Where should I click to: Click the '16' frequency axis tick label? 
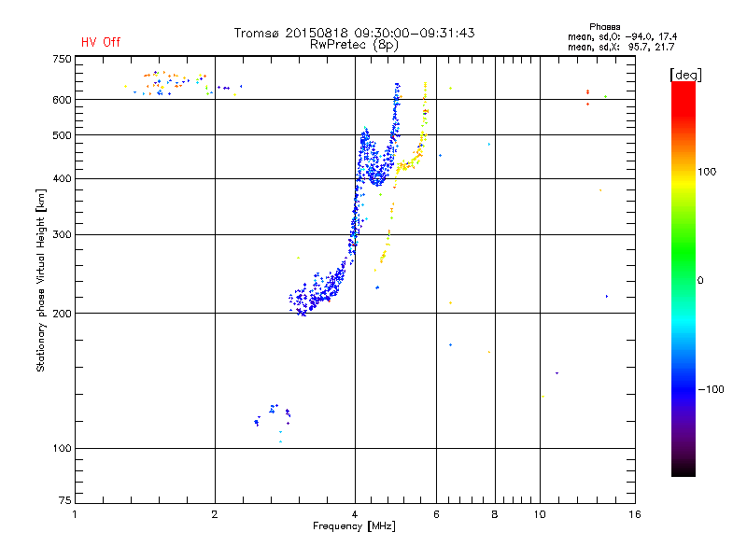click(635, 514)
